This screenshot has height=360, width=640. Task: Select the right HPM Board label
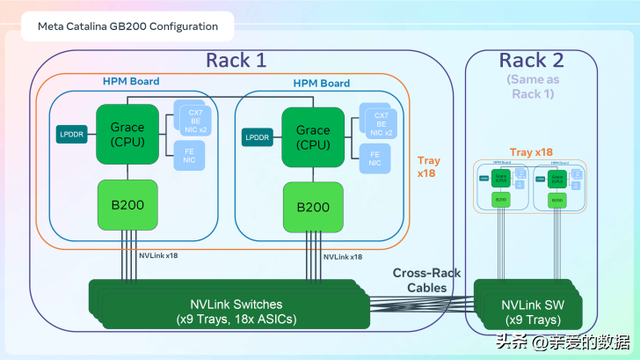click(321, 83)
